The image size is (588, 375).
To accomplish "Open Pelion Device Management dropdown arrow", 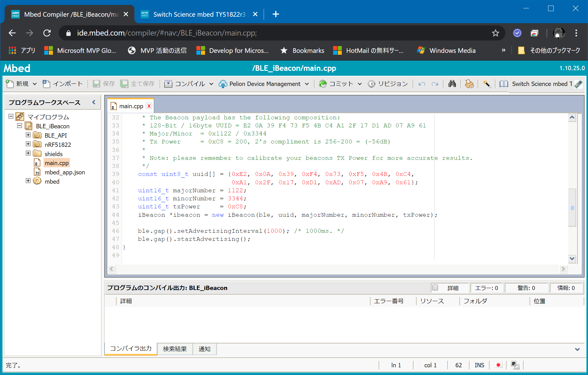I will pyautogui.click(x=307, y=84).
